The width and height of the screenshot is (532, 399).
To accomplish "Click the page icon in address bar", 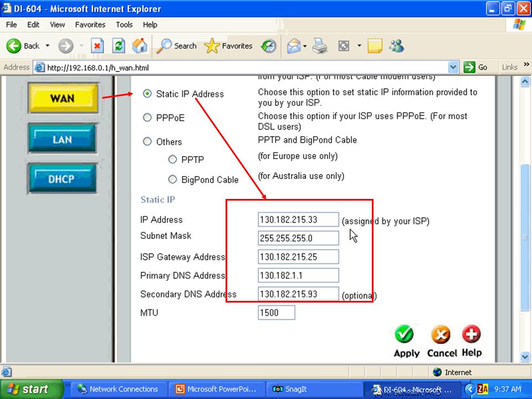I will pos(40,67).
